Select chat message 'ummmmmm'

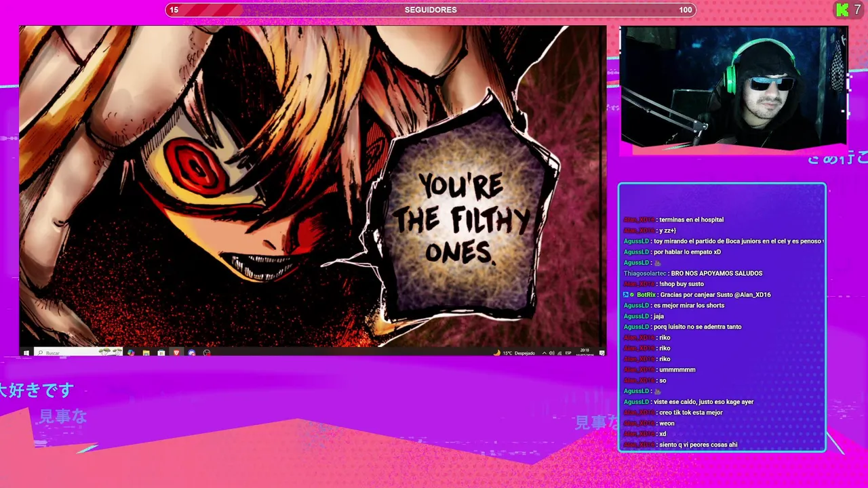click(x=677, y=370)
